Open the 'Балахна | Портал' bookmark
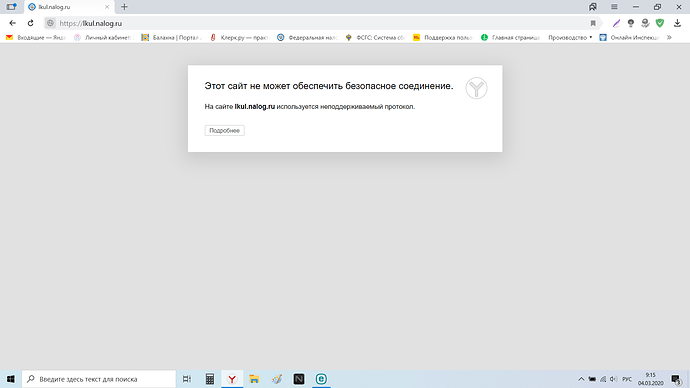This screenshot has width=690, height=388. click(171, 38)
